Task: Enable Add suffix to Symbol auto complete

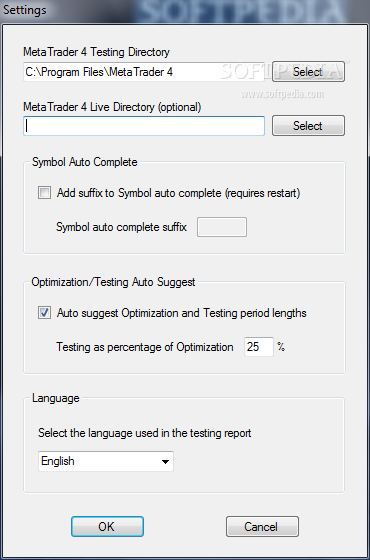Action: tap(45, 193)
